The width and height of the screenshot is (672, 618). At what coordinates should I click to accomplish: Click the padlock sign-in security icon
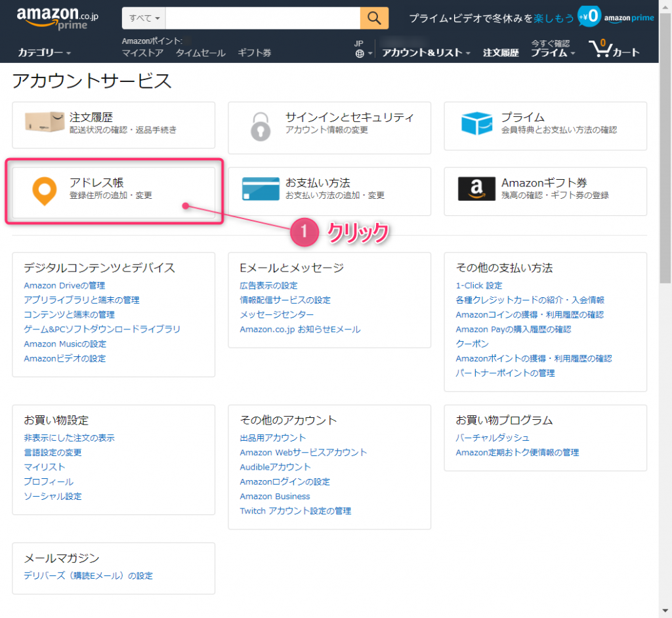coord(260,125)
